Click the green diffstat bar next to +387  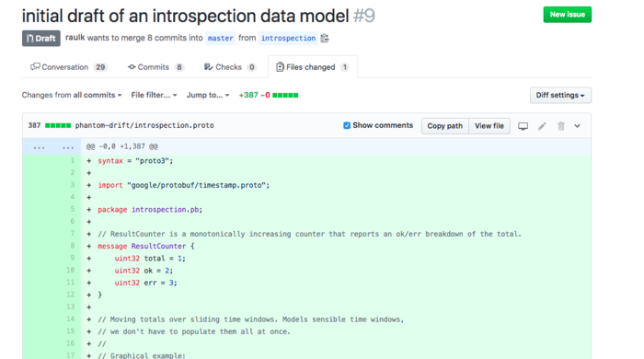tap(285, 96)
